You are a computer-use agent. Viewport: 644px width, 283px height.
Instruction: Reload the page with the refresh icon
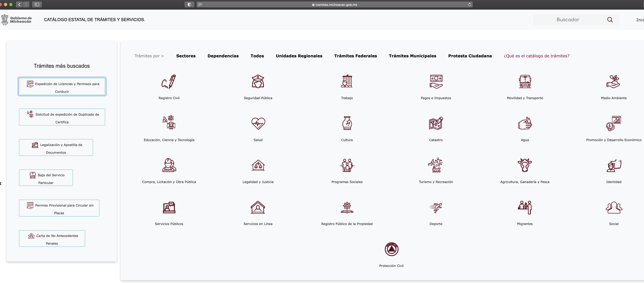click(x=469, y=5)
